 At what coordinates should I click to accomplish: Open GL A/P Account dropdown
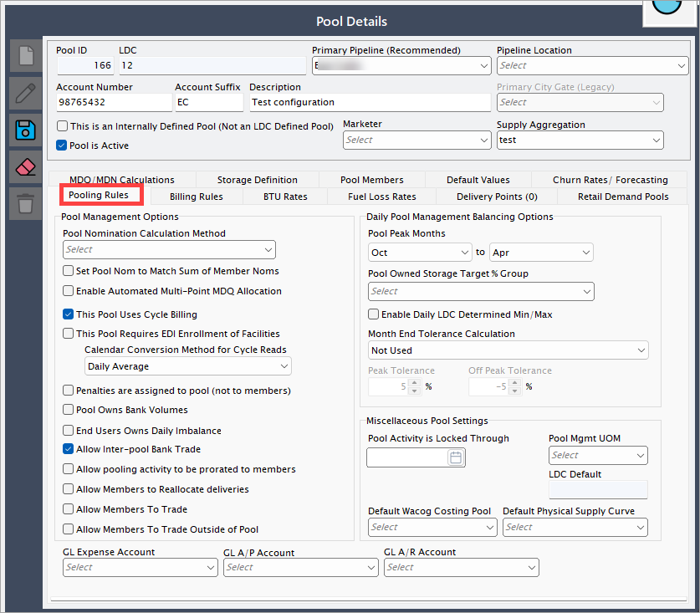point(300,568)
